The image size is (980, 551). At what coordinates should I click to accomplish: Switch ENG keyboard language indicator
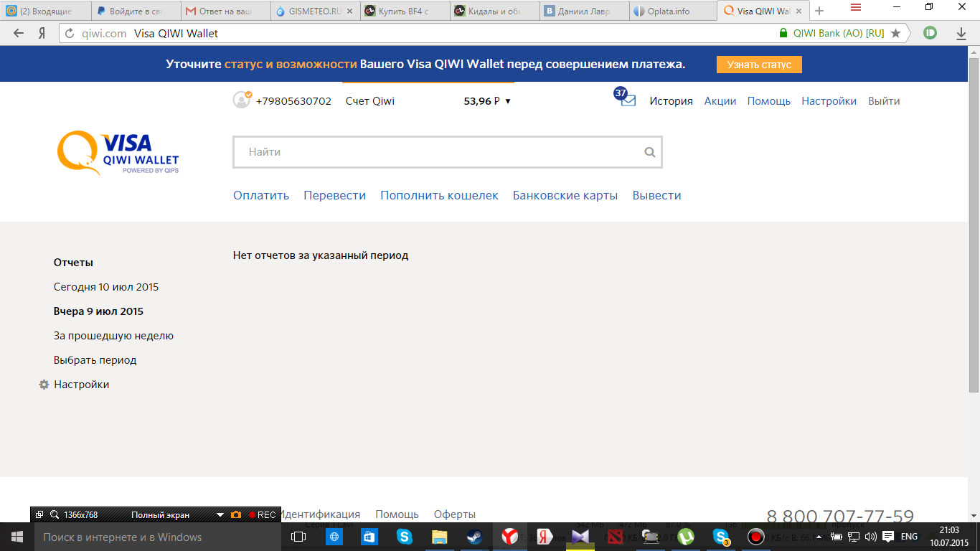pyautogui.click(x=909, y=537)
